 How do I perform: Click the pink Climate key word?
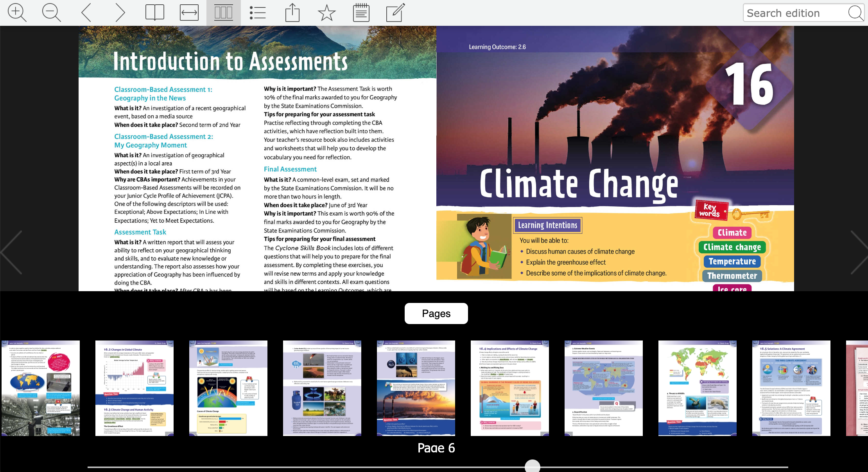[732, 232]
